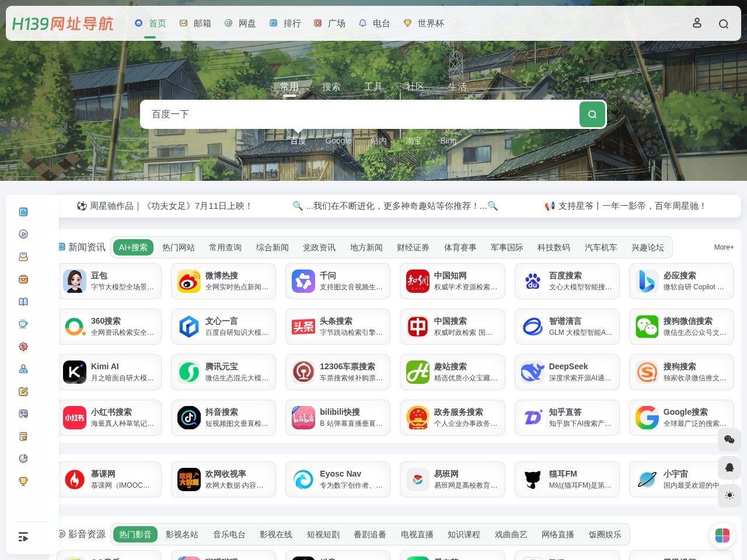Select the 热门网站 news tab
747x560 pixels.
point(179,247)
